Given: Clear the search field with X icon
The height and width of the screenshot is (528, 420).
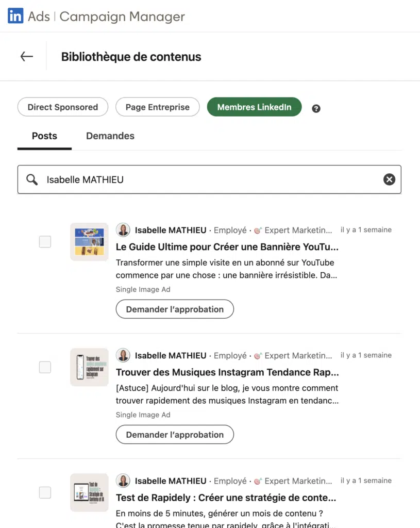Looking at the screenshot, I should (389, 179).
